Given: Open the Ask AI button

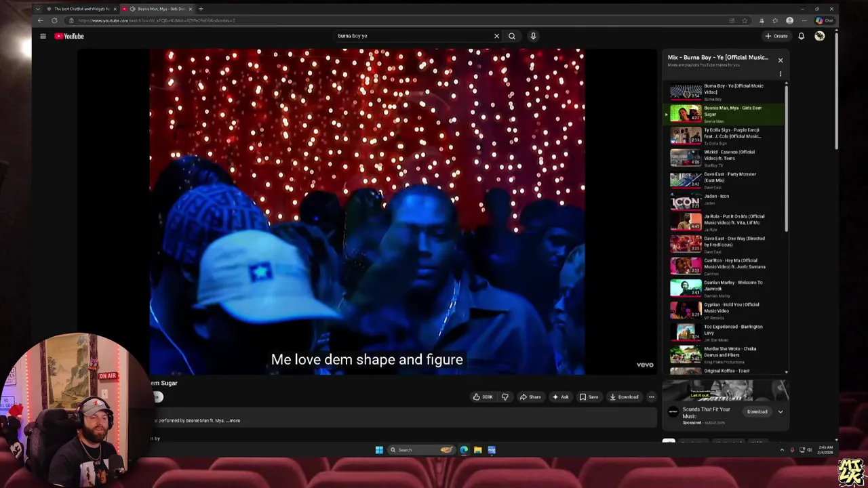Looking at the screenshot, I should (560, 397).
